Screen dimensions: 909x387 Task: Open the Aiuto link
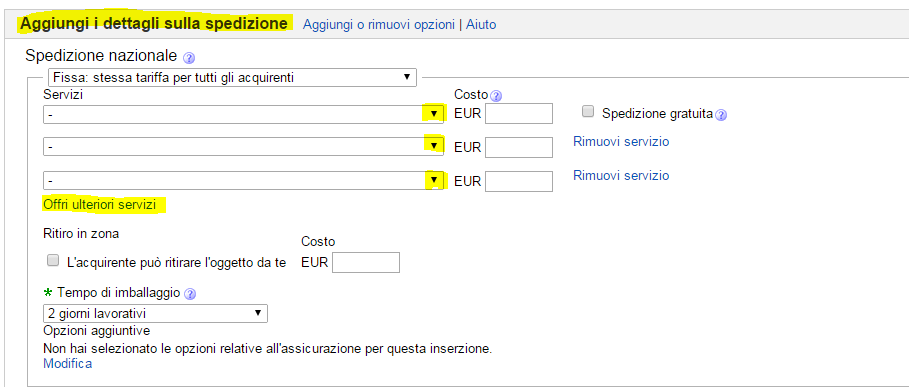tap(481, 25)
